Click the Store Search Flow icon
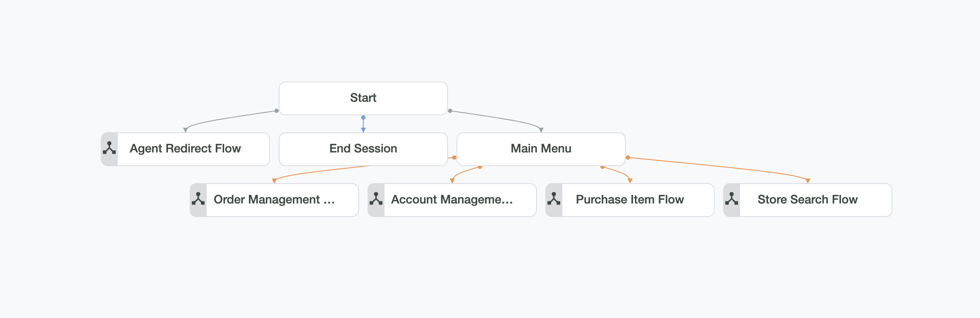Viewport: 980px width, 318px height. 731,199
